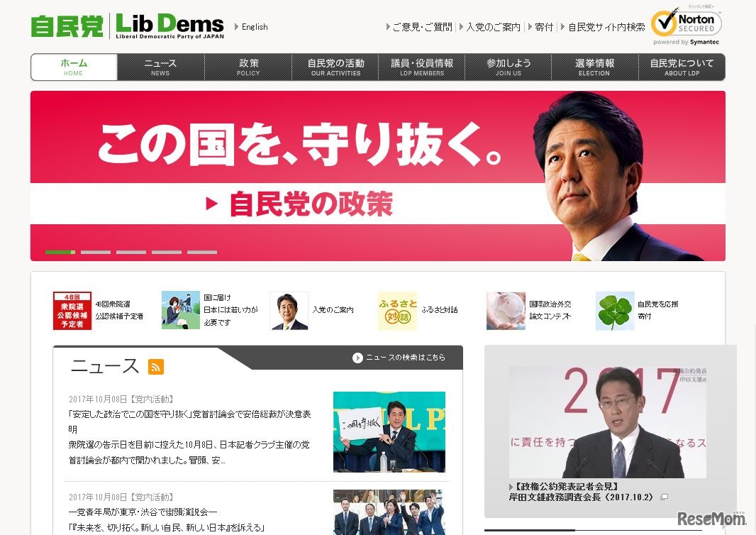Open the ふるさと対話 yellow icon

pyautogui.click(x=397, y=311)
